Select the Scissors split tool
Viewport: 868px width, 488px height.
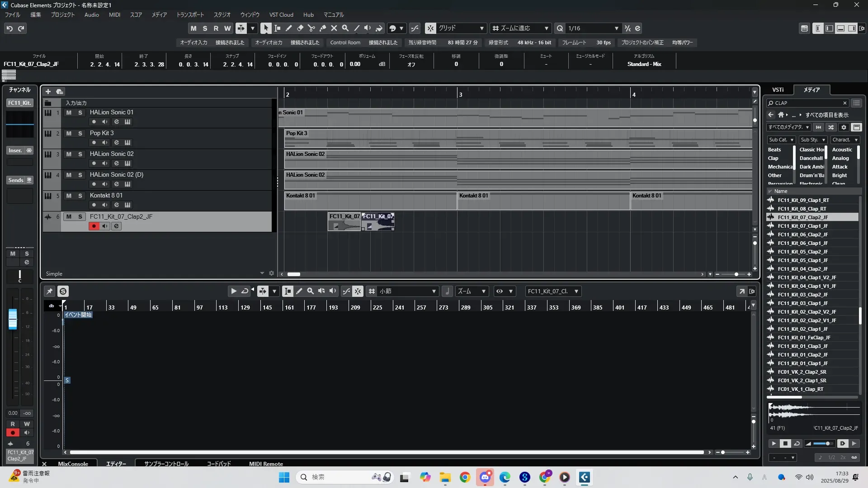[x=311, y=28]
